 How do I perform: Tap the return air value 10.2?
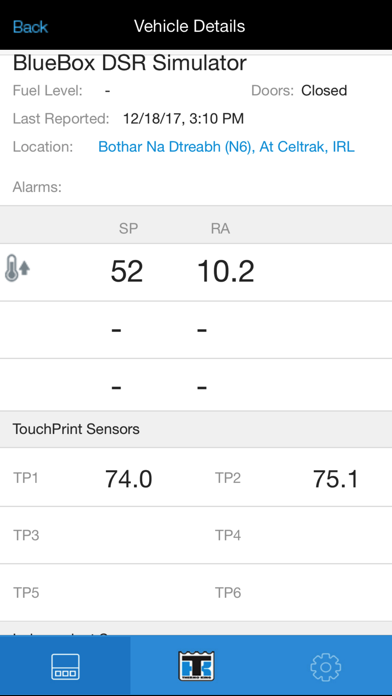226,272
